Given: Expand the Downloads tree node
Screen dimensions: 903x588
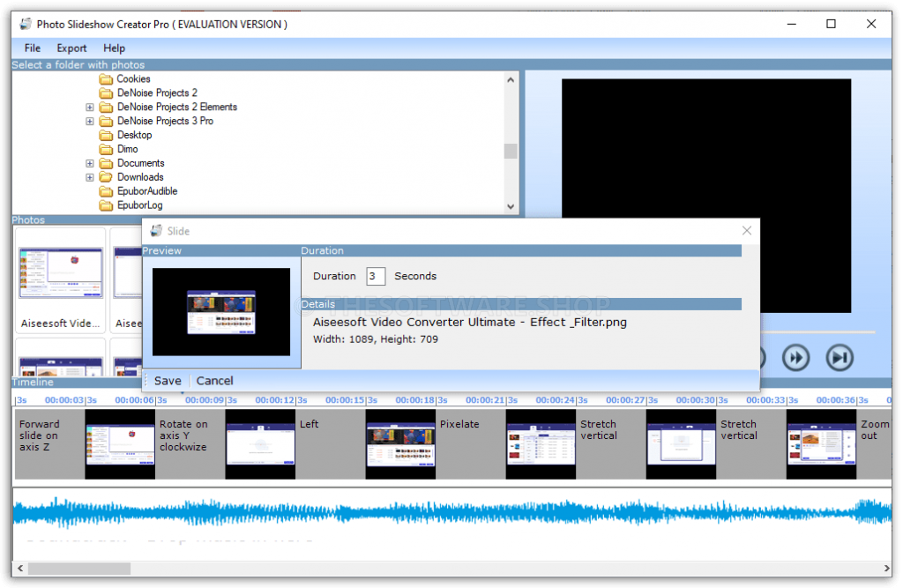Looking at the screenshot, I should 89,176.
